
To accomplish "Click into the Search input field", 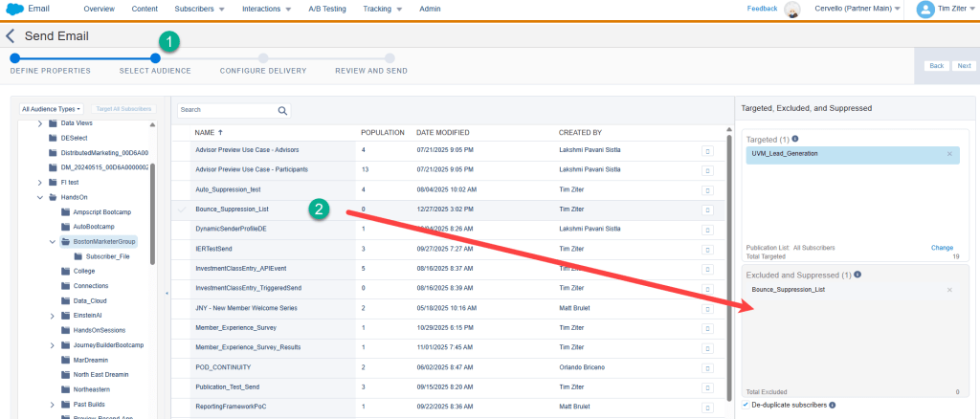I will pos(226,110).
